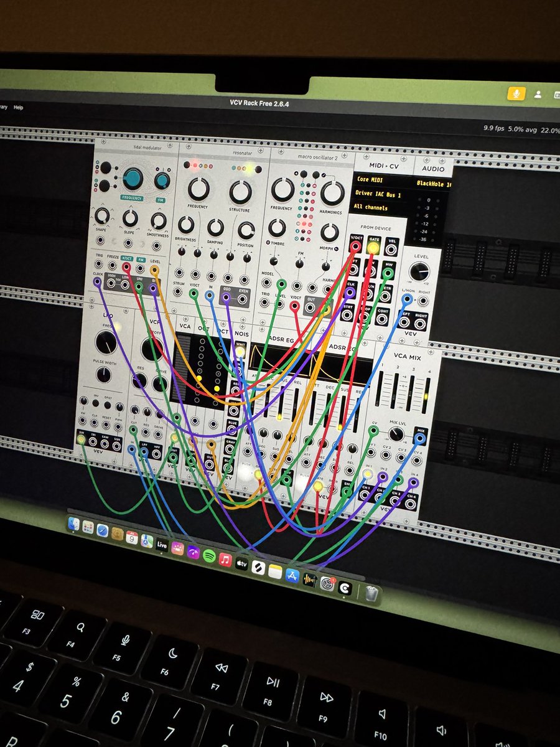The image size is (560, 747).
Task: Click the Macro Oscillator HARMONICS knob
Action: pyautogui.click(x=332, y=193)
